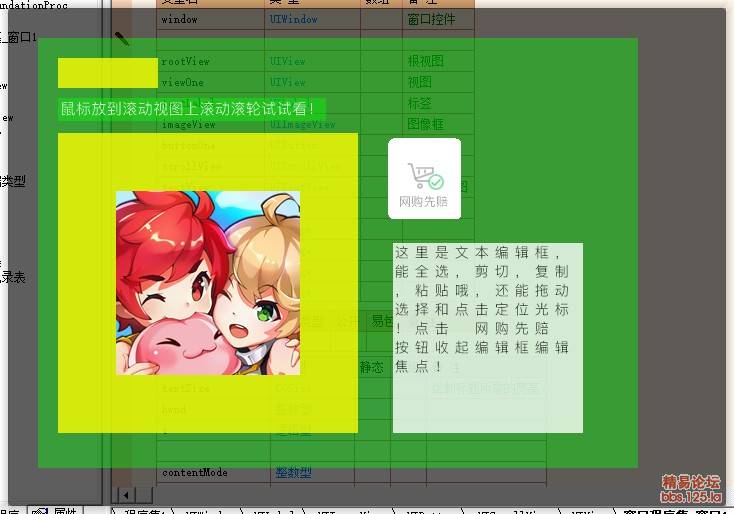Click the anime characters image in the scroll view
This screenshot has height=514, width=734.
pos(208,283)
